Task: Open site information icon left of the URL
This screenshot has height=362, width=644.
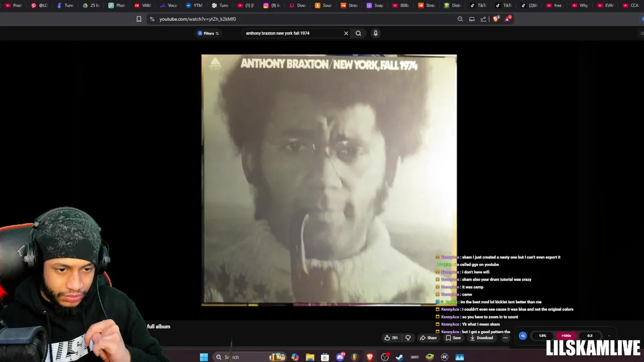Action: coord(152,19)
